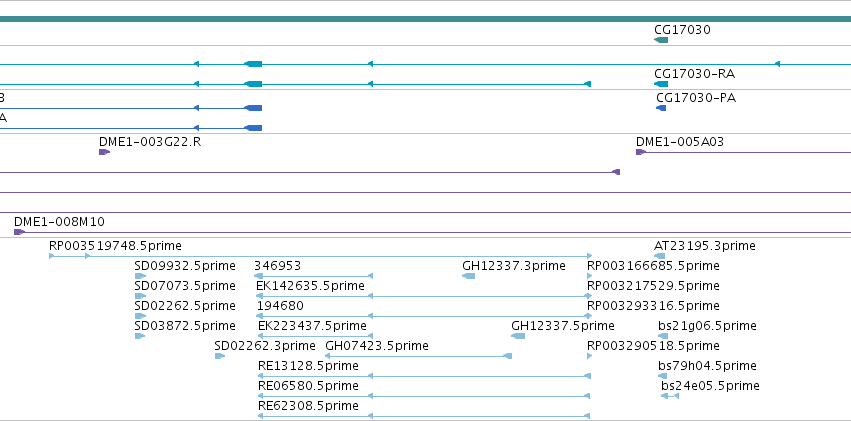Viewport: 851px width, 421px height.
Task: Select the AT23195.3prime EST label
Action: [x=704, y=246]
